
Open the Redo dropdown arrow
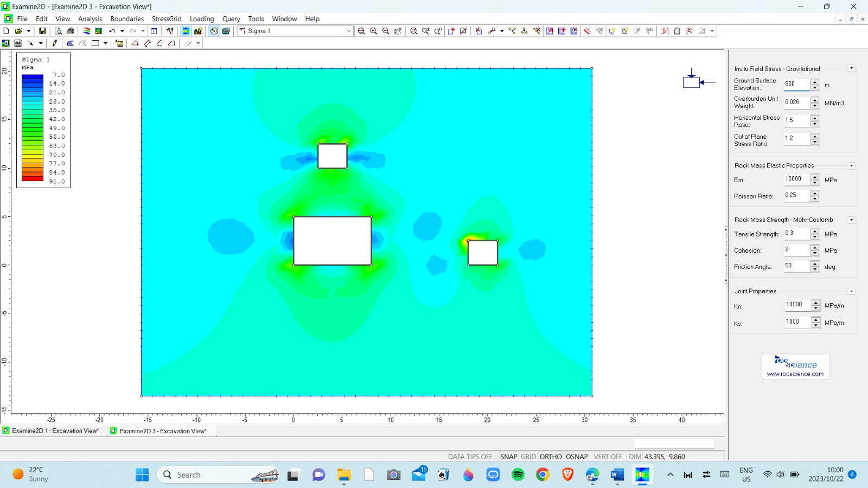click(x=143, y=31)
